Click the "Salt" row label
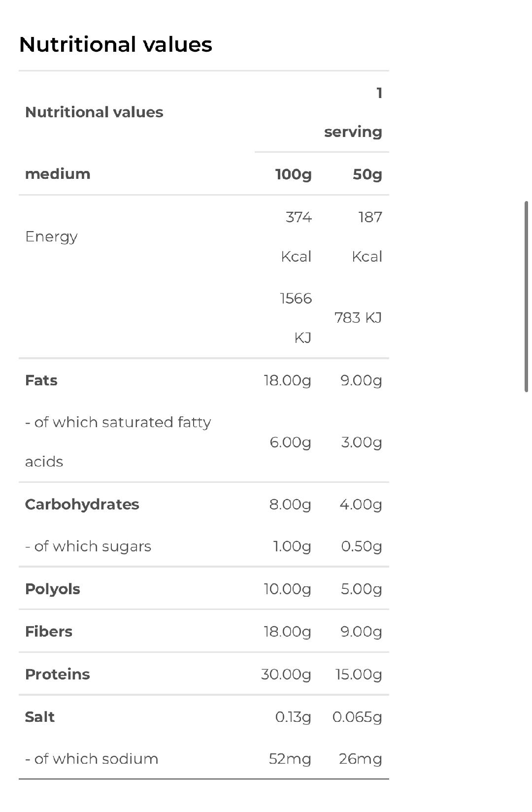 pos(39,717)
